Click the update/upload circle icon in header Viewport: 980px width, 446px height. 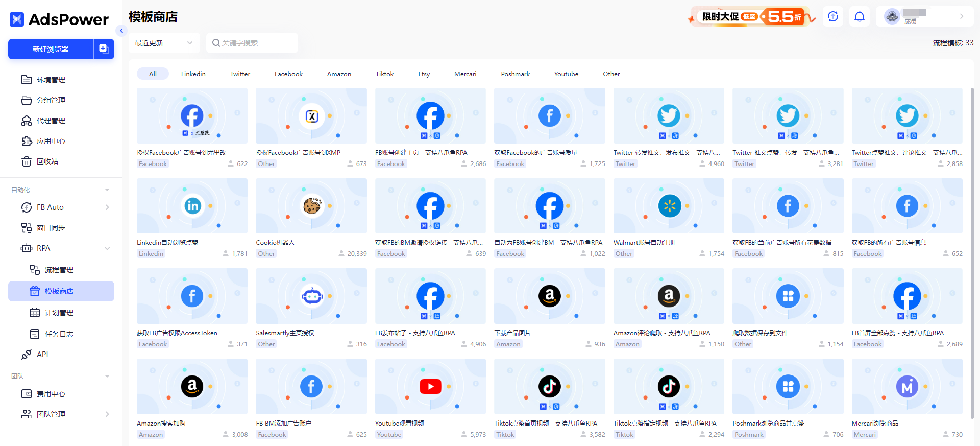(833, 16)
